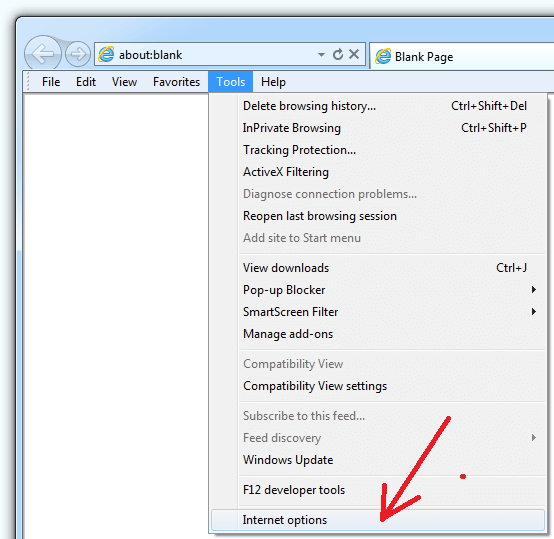Open Tracking Protection from the menu
Image resolution: width=554 pixels, height=539 pixels.
[x=378, y=150]
